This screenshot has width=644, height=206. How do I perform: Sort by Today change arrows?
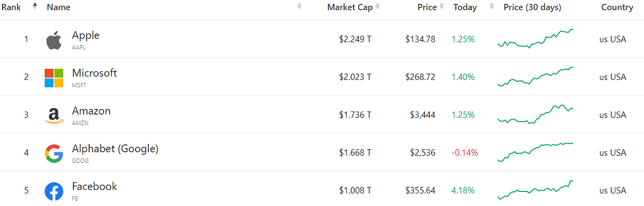coord(492,7)
